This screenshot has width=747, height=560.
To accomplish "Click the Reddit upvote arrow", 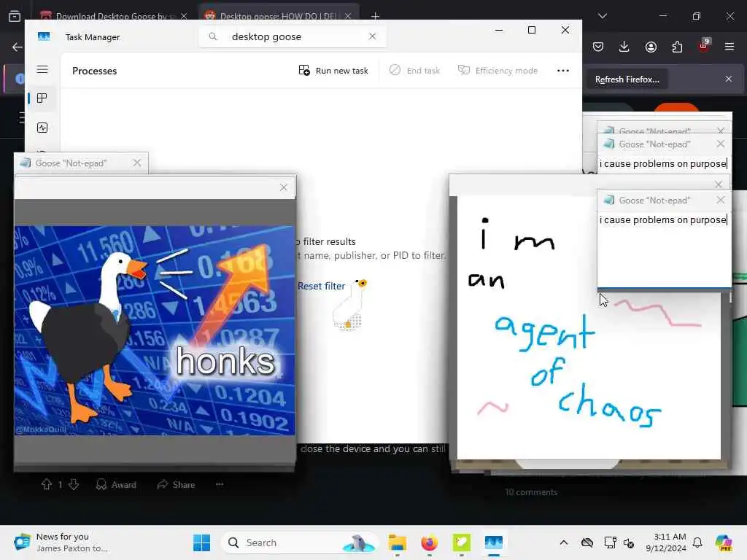I will 46,484.
